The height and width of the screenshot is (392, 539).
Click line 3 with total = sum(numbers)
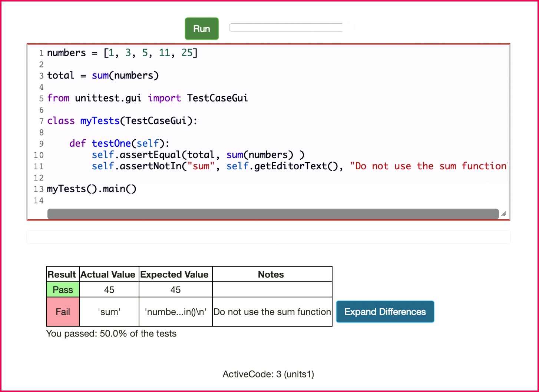coord(103,76)
